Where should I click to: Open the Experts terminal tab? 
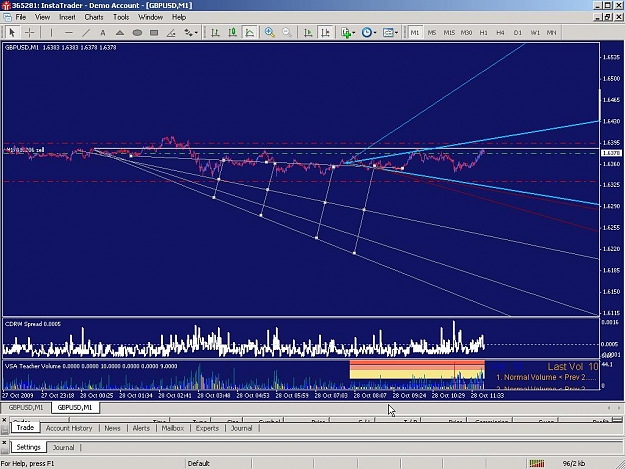(207, 428)
